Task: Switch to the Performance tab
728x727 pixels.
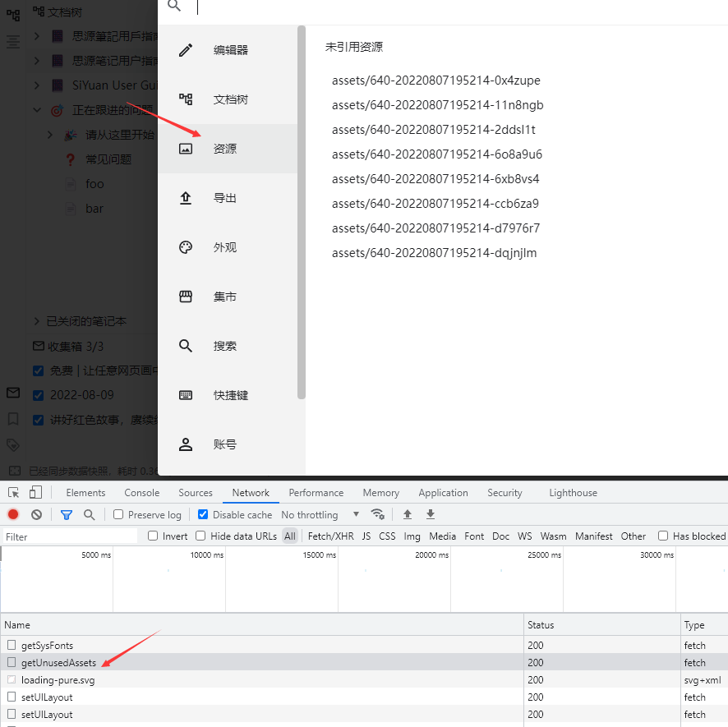Action: [316, 493]
